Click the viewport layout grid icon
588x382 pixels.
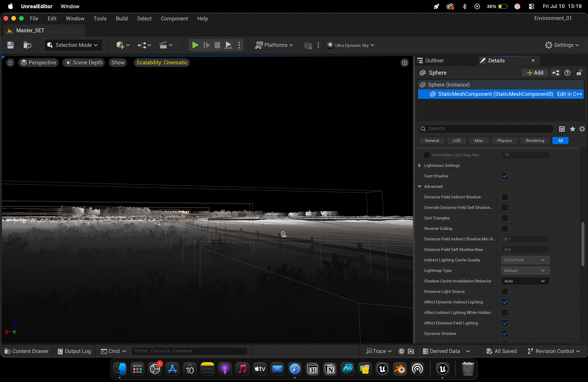tap(405, 63)
